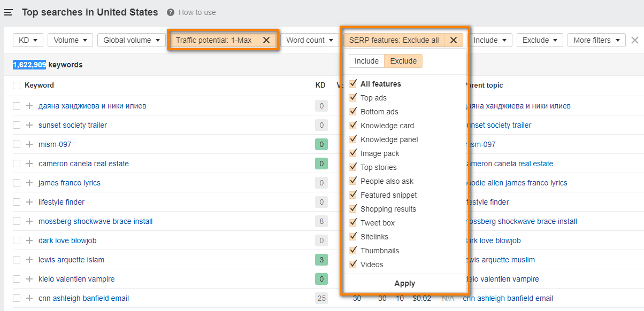Expand the "mism-097" keyword row
Screen dimensions: 644x311
[29, 144]
